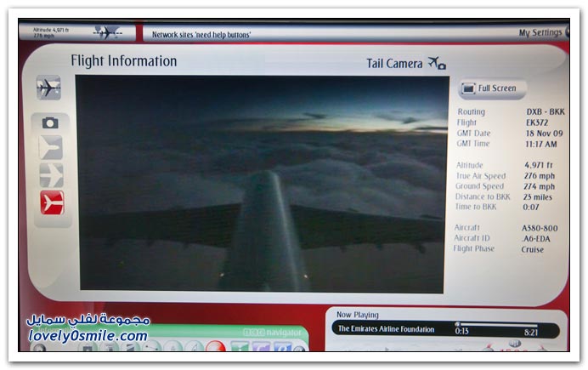The width and height of the screenshot is (588, 370).
Task: Open My Settings
Action: coord(540,33)
